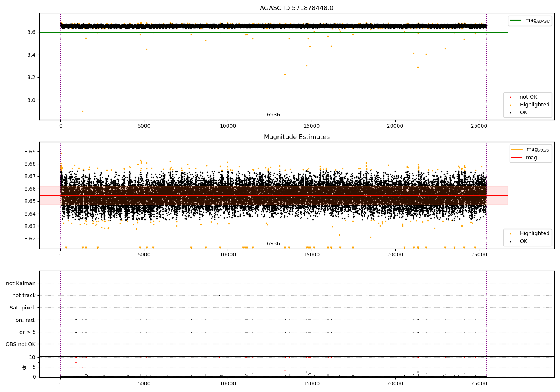Click the 10000 x-axis tick in middle plot
The width and height of the screenshot is (560, 392).
(228, 255)
